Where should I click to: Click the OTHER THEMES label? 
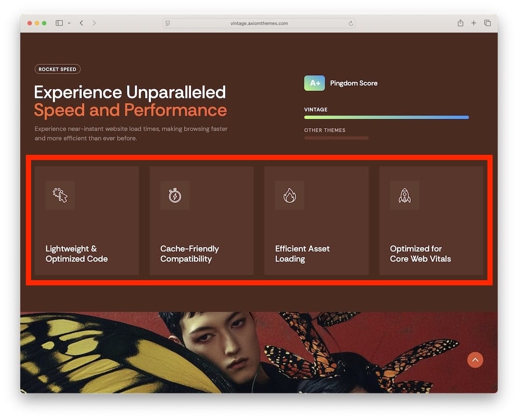[325, 130]
